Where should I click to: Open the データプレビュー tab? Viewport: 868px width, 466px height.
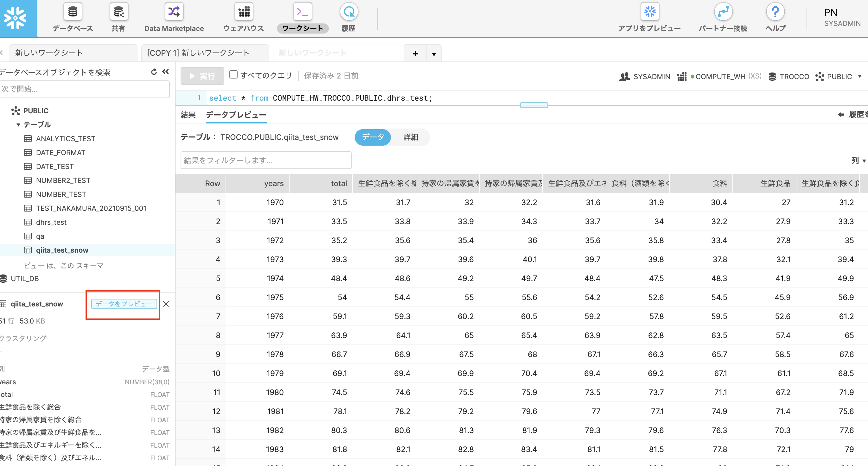click(x=236, y=115)
